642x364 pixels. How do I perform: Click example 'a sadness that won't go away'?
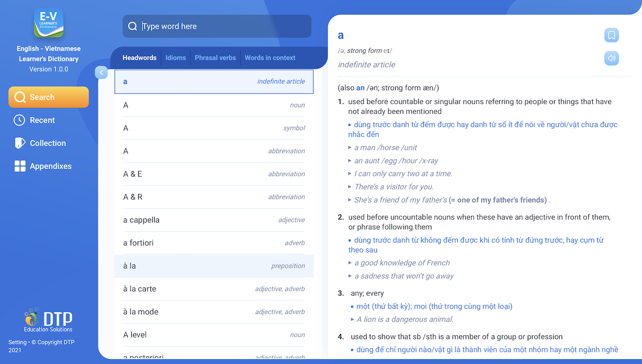(x=404, y=276)
